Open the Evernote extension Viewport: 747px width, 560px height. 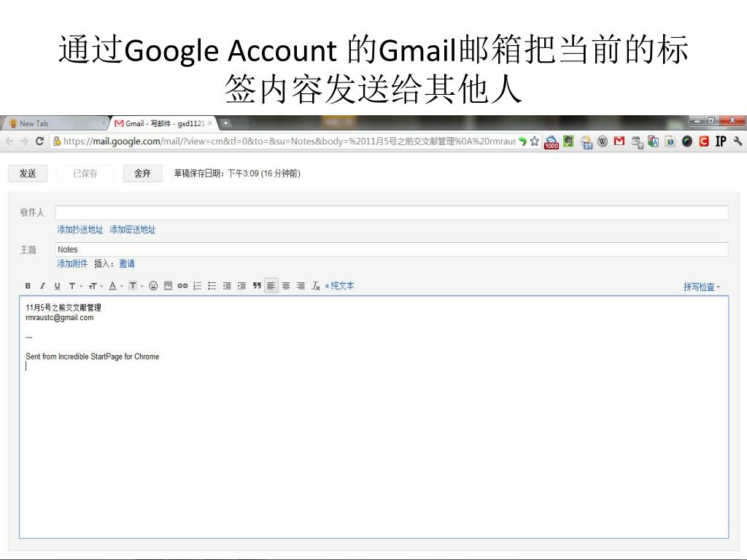pyautogui.click(x=568, y=141)
